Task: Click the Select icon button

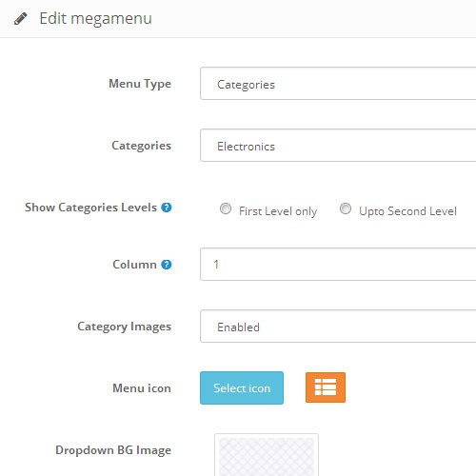Action: click(242, 388)
